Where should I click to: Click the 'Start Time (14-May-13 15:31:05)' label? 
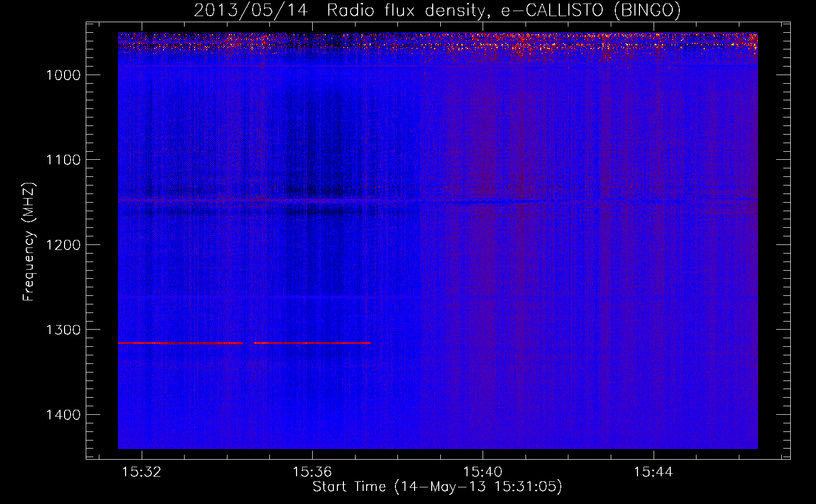(437, 487)
